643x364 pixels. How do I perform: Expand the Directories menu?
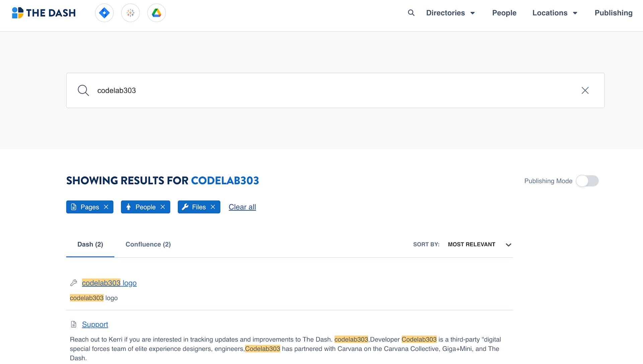point(450,13)
